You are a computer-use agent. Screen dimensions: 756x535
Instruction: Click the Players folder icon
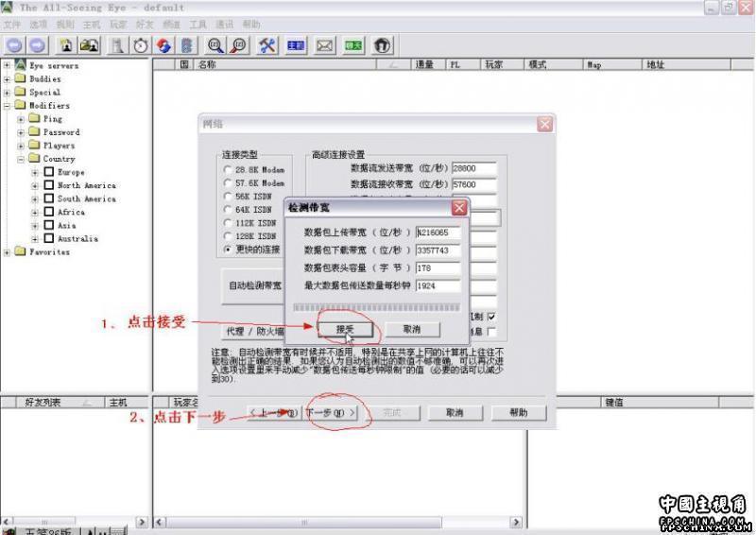tap(34, 145)
